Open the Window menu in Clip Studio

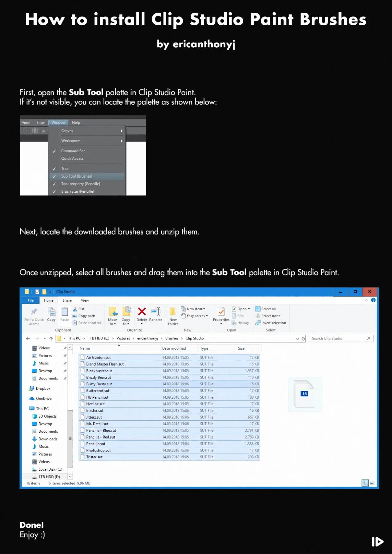pos(58,122)
